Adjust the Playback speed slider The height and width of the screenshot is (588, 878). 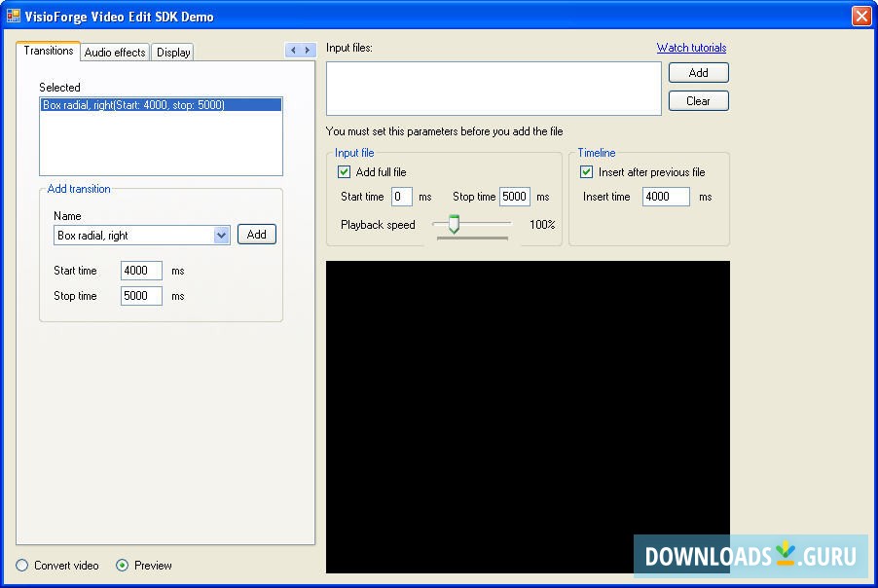tap(452, 225)
